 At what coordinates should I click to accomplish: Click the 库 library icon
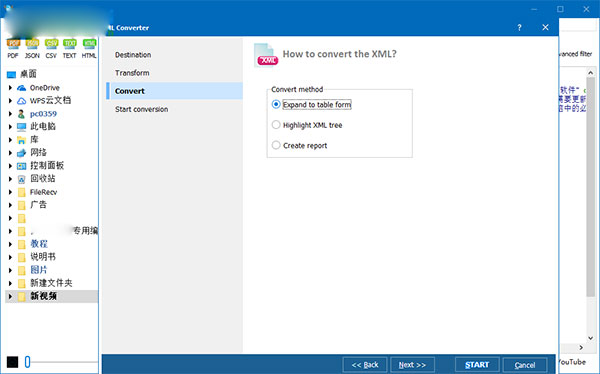tap(22, 140)
